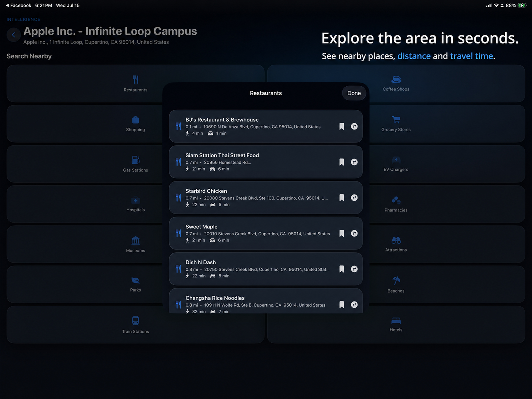Click the Attractions label
The height and width of the screenshot is (399, 532).
[396, 250]
